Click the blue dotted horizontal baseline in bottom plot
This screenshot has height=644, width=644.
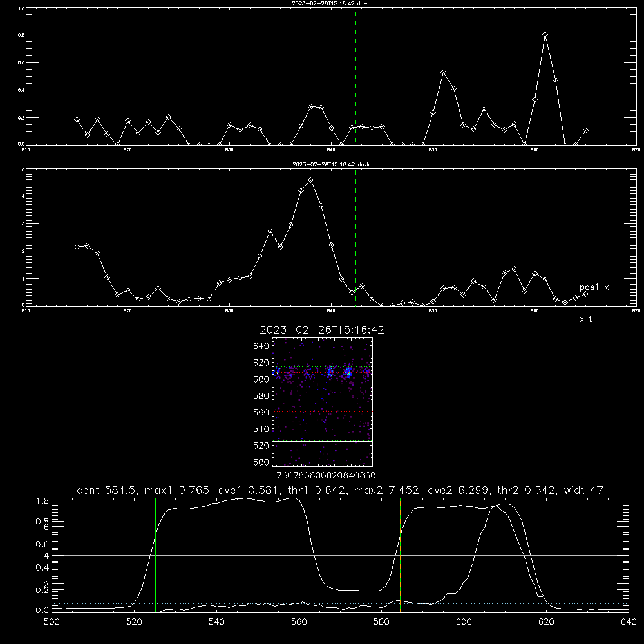[340, 604]
